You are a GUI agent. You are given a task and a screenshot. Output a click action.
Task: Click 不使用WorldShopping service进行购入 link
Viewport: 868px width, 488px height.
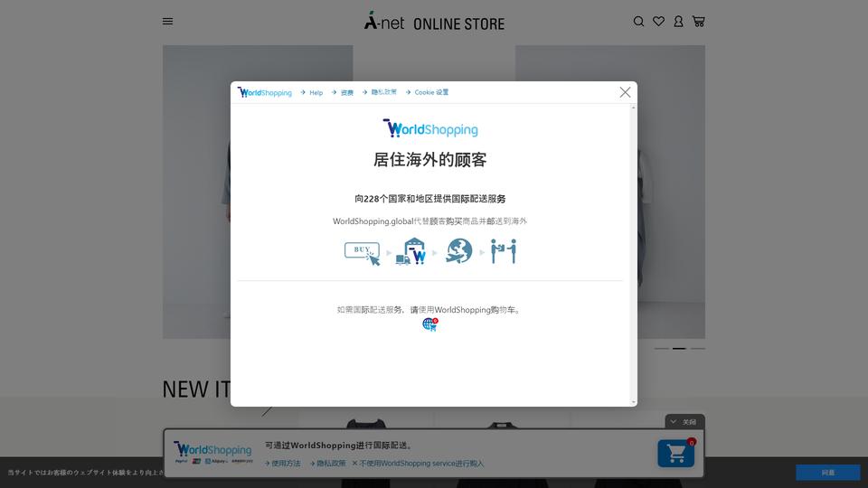pos(418,464)
